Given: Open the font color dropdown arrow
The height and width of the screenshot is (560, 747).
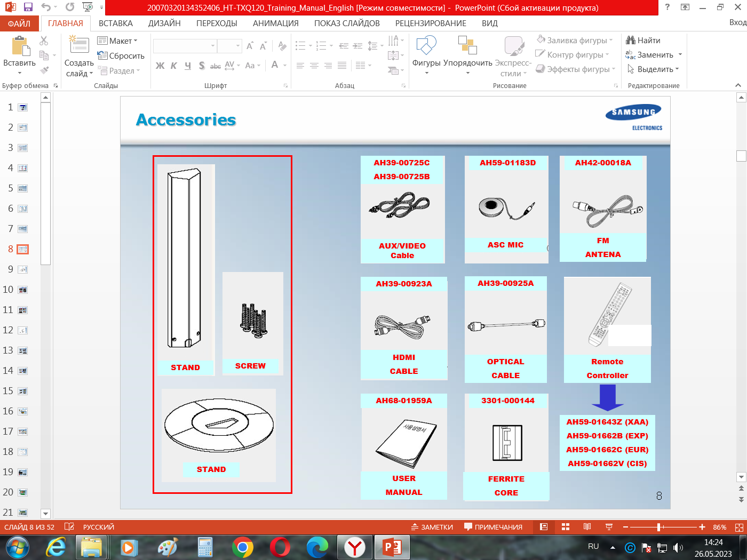Looking at the screenshot, I should (x=285, y=66).
